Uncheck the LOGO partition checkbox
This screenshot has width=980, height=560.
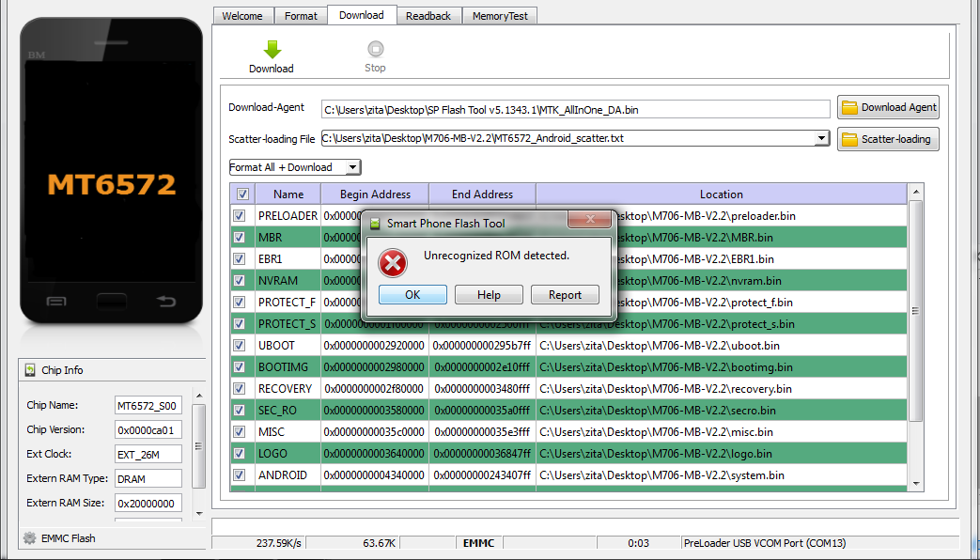239,453
